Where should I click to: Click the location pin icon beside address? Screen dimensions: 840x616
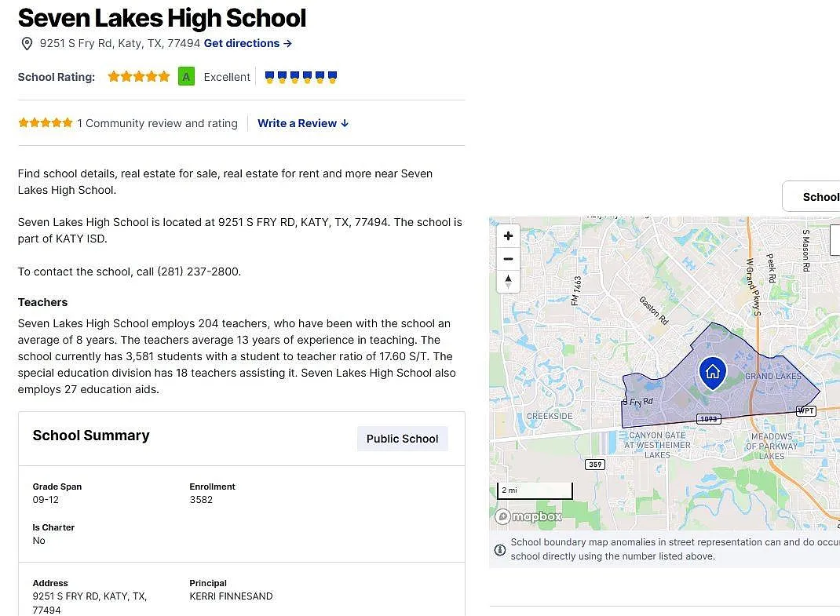point(27,43)
